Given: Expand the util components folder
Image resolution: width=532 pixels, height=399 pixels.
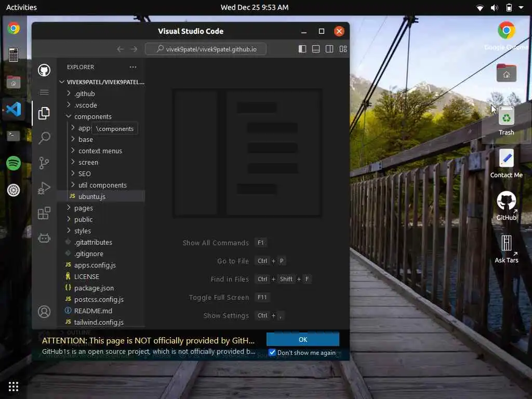Looking at the screenshot, I should pyautogui.click(x=102, y=185).
